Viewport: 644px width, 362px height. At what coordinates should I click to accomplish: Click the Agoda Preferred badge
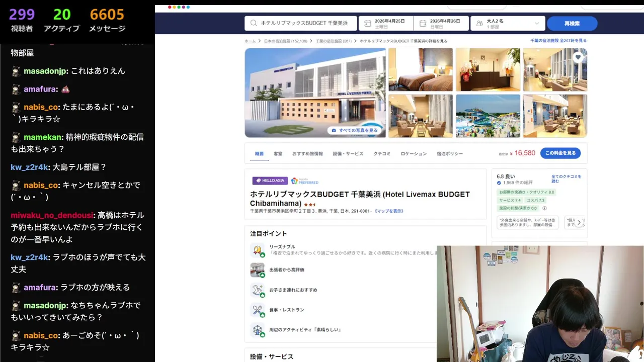(305, 180)
